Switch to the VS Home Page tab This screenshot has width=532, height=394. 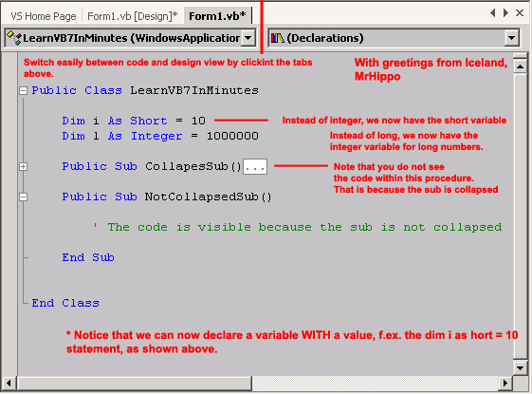pyautogui.click(x=44, y=16)
